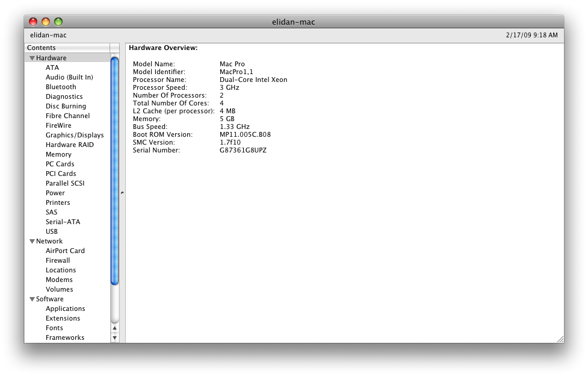This screenshot has width=588, height=376.
Task: Click the Hardware Overview heading
Action: (x=163, y=48)
